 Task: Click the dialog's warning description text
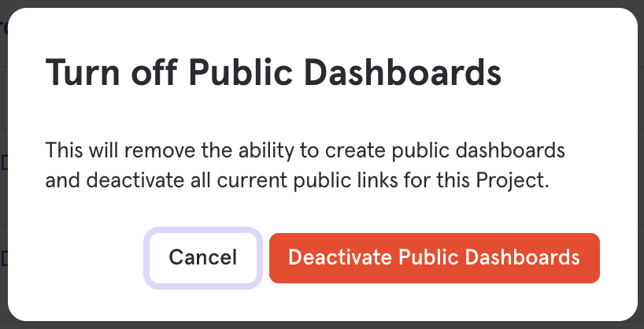pos(305,164)
